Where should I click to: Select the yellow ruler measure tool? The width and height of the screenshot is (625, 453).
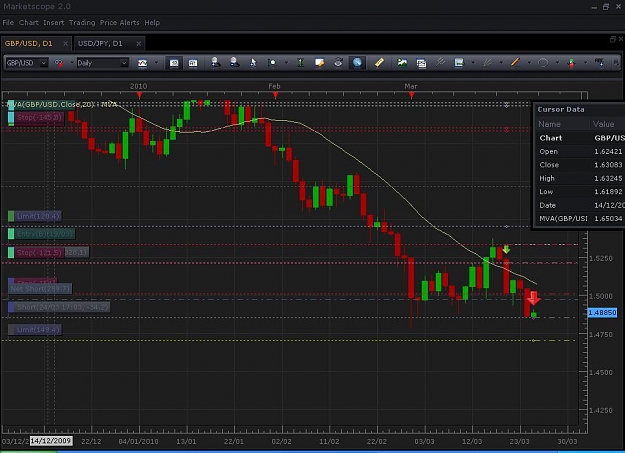(x=379, y=63)
